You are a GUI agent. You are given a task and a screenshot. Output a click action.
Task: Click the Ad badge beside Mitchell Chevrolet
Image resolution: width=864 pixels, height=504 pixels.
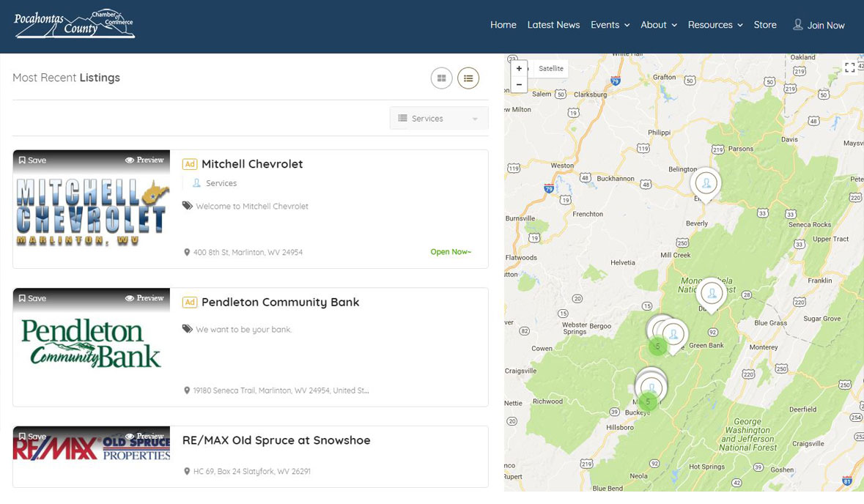pyautogui.click(x=190, y=164)
